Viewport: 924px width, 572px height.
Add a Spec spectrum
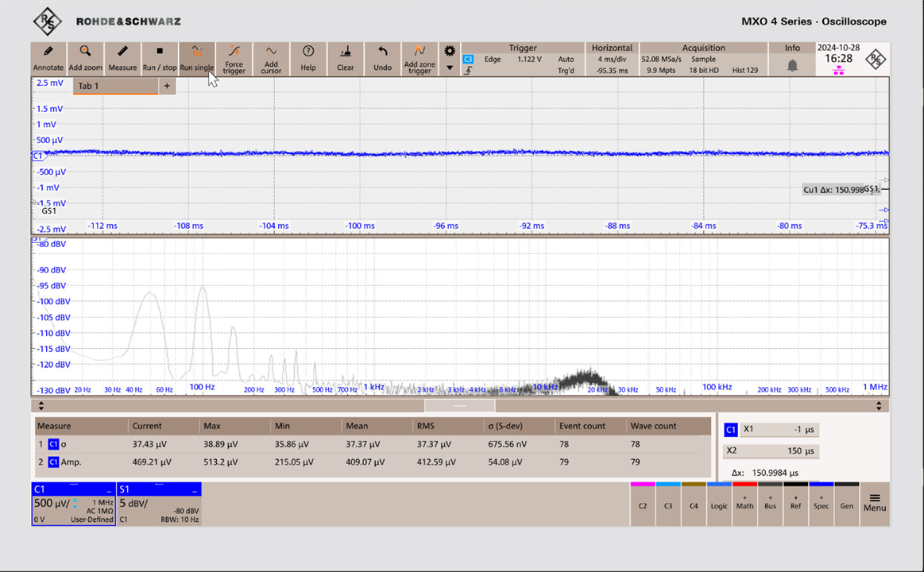coord(821,504)
